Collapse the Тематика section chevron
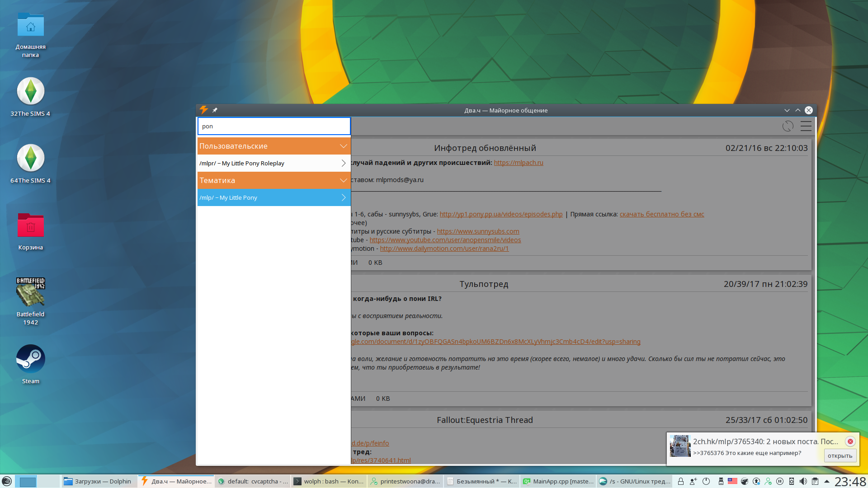 click(x=343, y=180)
